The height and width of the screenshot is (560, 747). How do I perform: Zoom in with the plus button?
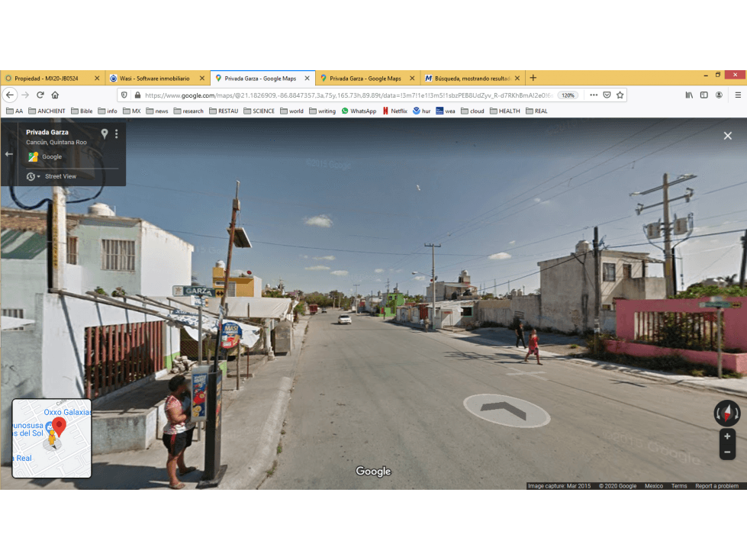click(x=727, y=436)
